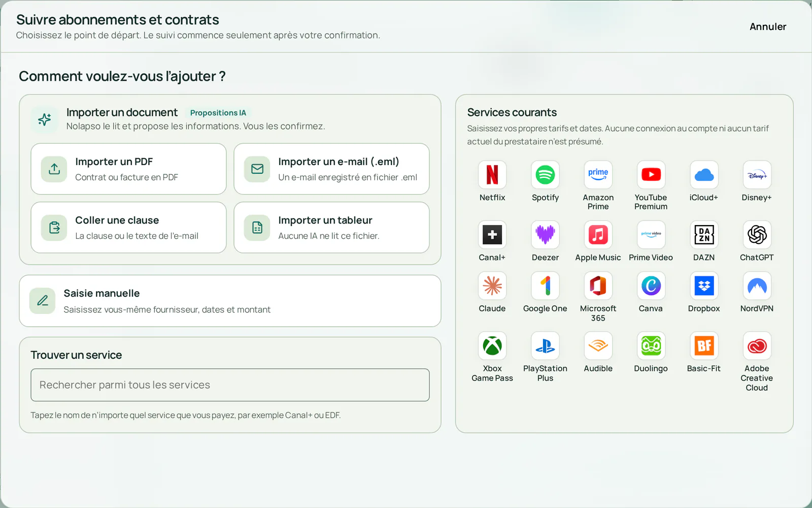Pick the Canal+ service icon
Image resolution: width=812 pixels, height=508 pixels.
(492, 235)
